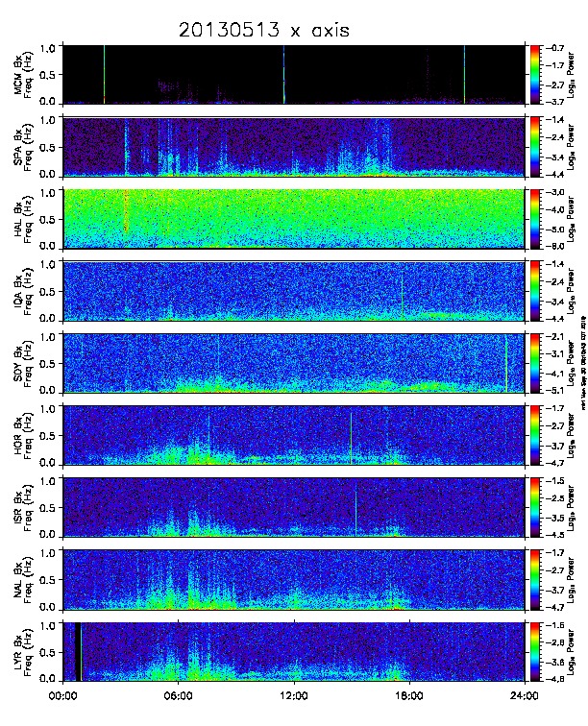
Task: Click the "ISR Bx Freq (Hz)" axis label
Action: point(23,508)
